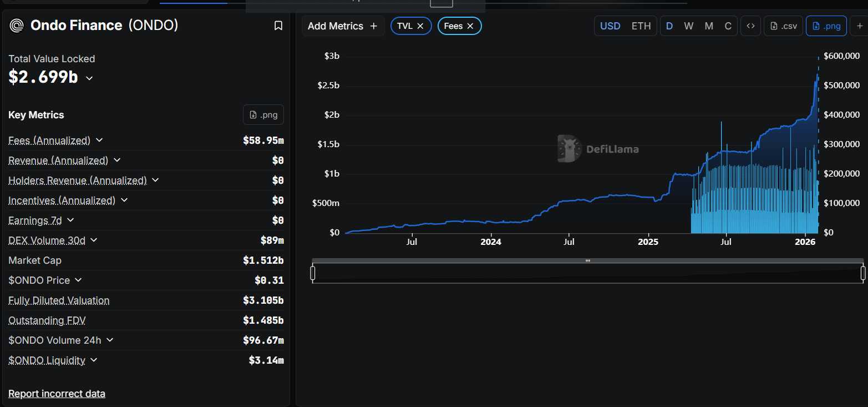868x407 pixels.
Task: Click the $2.699b TVL value
Action: coord(43,77)
